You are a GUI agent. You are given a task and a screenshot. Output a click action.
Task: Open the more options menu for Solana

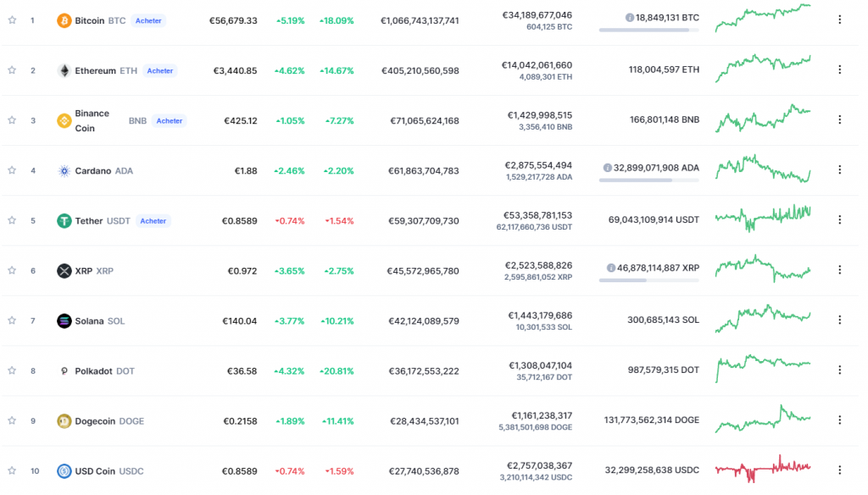(x=839, y=320)
